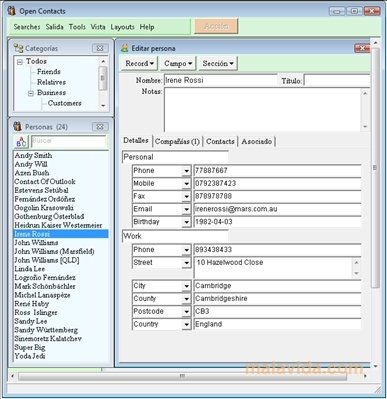Viewport: 387px width, 399px height.
Task: Open the Searches menu
Action: coord(27,27)
